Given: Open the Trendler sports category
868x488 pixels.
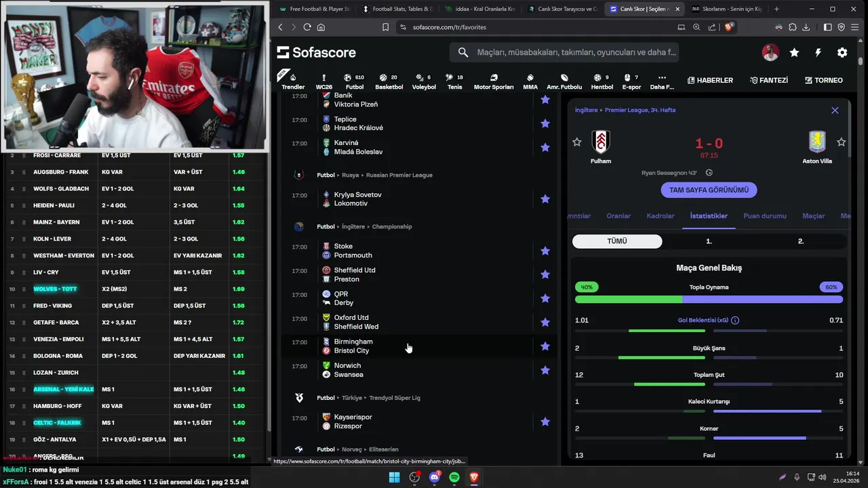Looking at the screenshot, I should point(293,81).
